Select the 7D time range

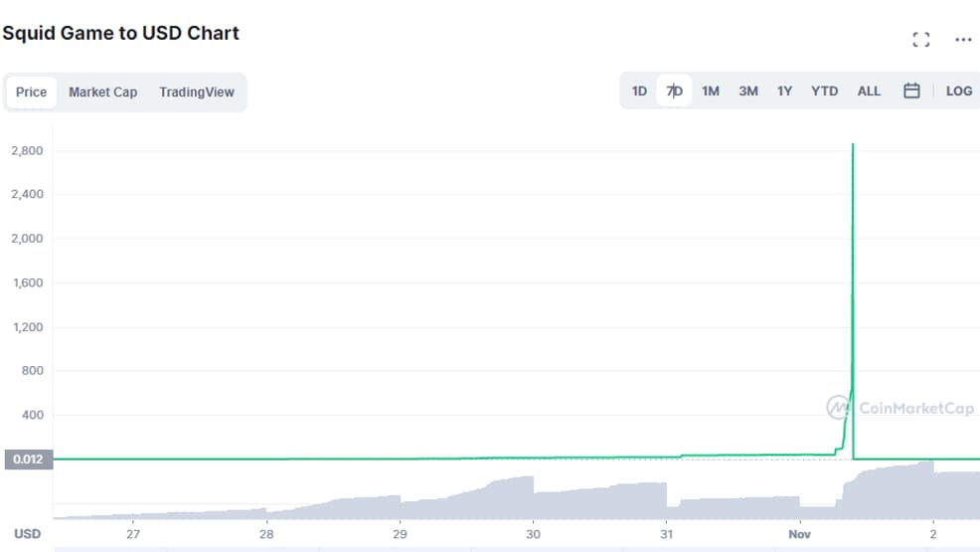tap(674, 92)
